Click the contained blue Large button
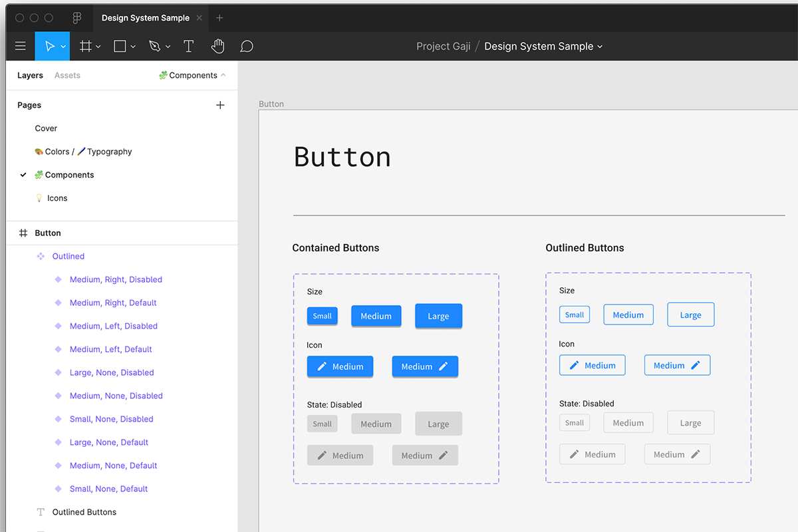The image size is (798, 532). 438,316
